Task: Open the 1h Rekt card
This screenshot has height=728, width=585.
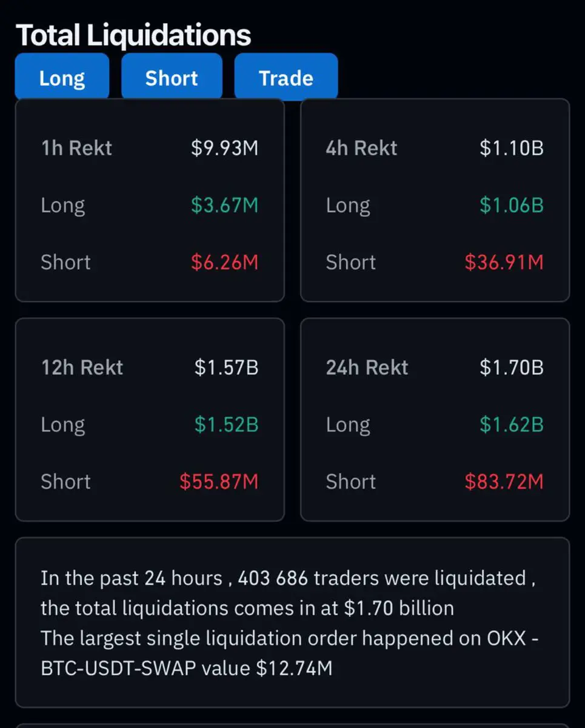Action: (150, 200)
